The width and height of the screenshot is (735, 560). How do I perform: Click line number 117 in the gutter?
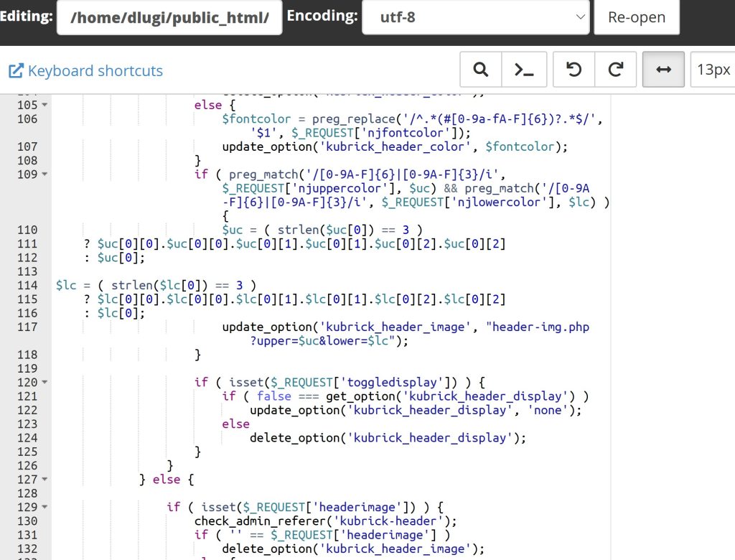27,327
